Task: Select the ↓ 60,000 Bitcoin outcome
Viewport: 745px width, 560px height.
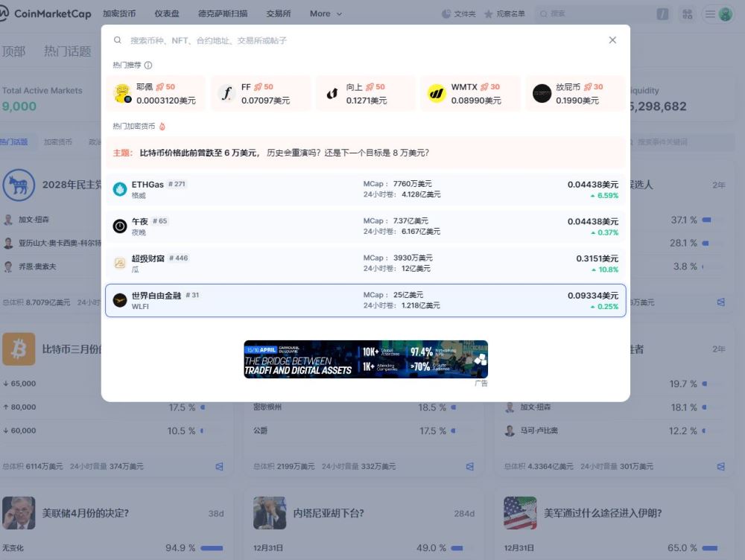Action: pos(19,430)
